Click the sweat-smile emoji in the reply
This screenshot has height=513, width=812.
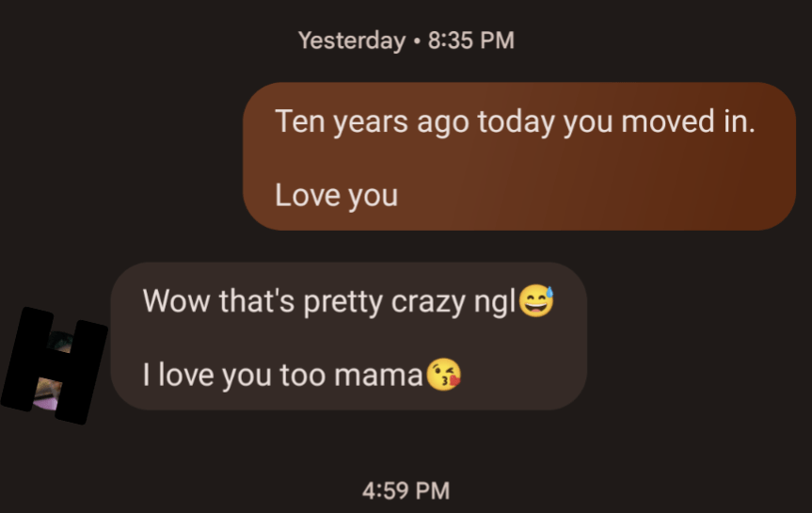(536, 302)
